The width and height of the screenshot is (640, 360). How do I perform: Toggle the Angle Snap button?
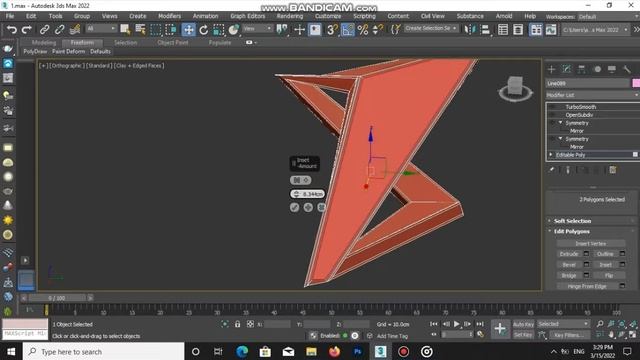pos(347,29)
